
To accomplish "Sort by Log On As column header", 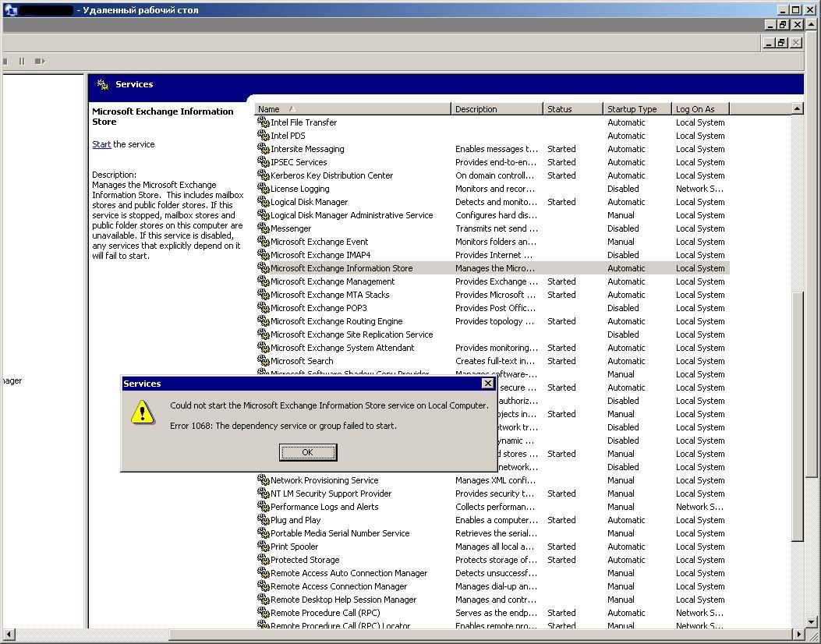I will tap(701, 109).
